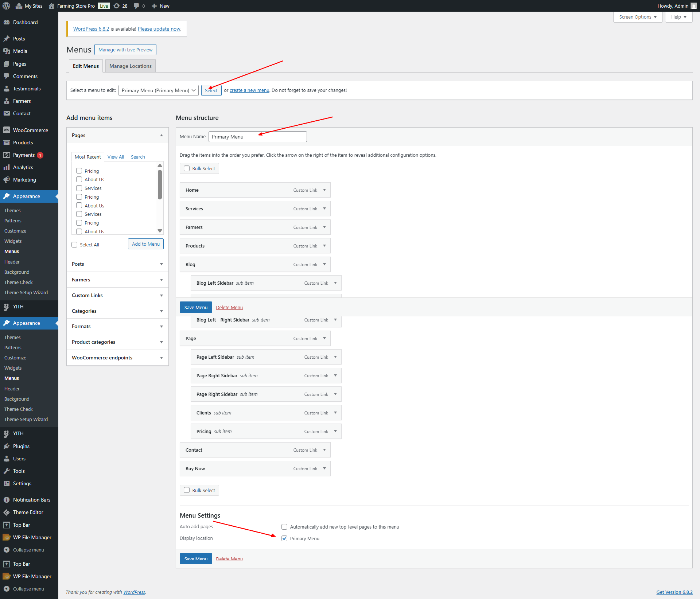Viewport: 700px width, 600px height.
Task: Open Themes under the first Appearance menu
Action: 12,210
